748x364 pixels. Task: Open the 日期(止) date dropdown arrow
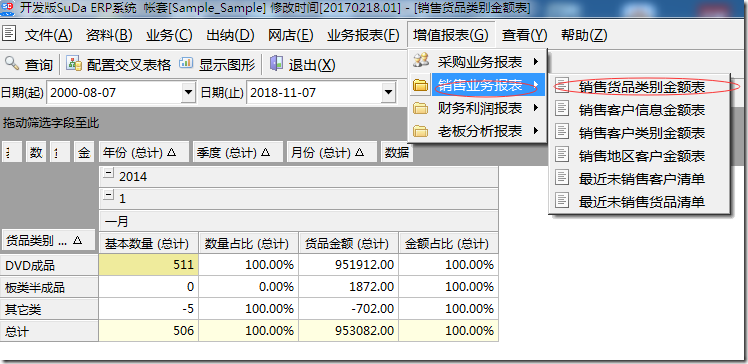[x=389, y=92]
